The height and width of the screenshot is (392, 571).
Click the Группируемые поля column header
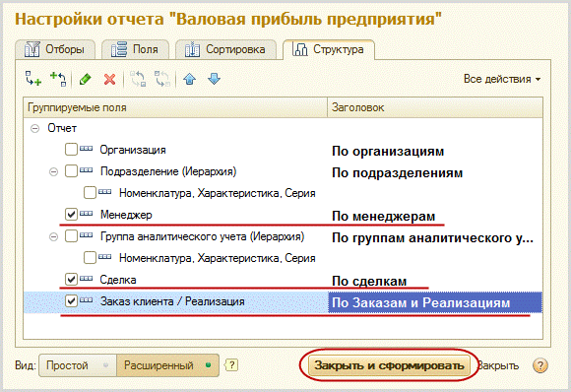tap(175, 107)
